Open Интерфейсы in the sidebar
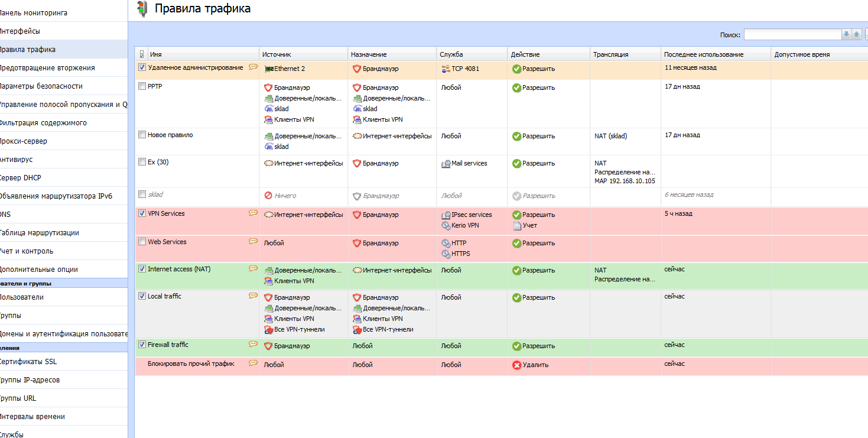The width and height of the screenshot is (868, 438). click(64, 31)
